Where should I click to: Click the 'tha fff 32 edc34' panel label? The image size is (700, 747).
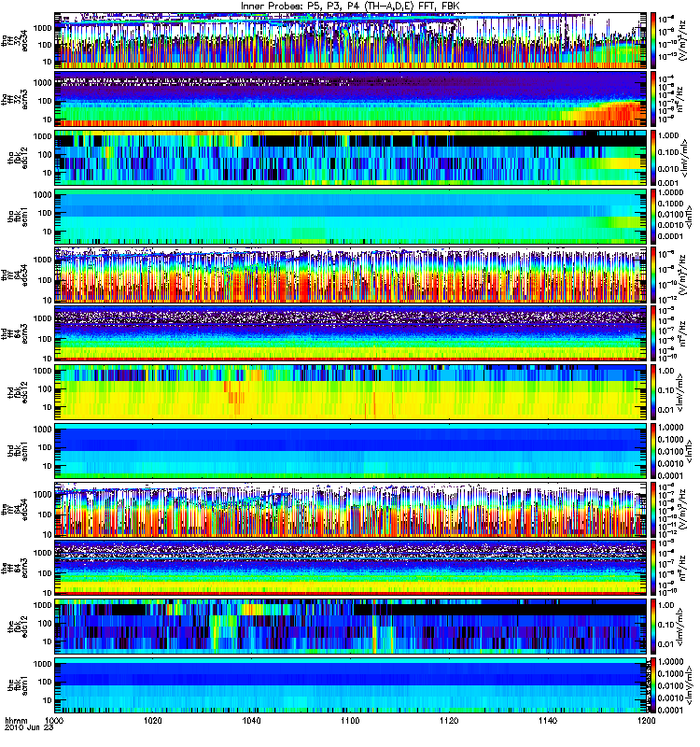(x=14, y=40)
